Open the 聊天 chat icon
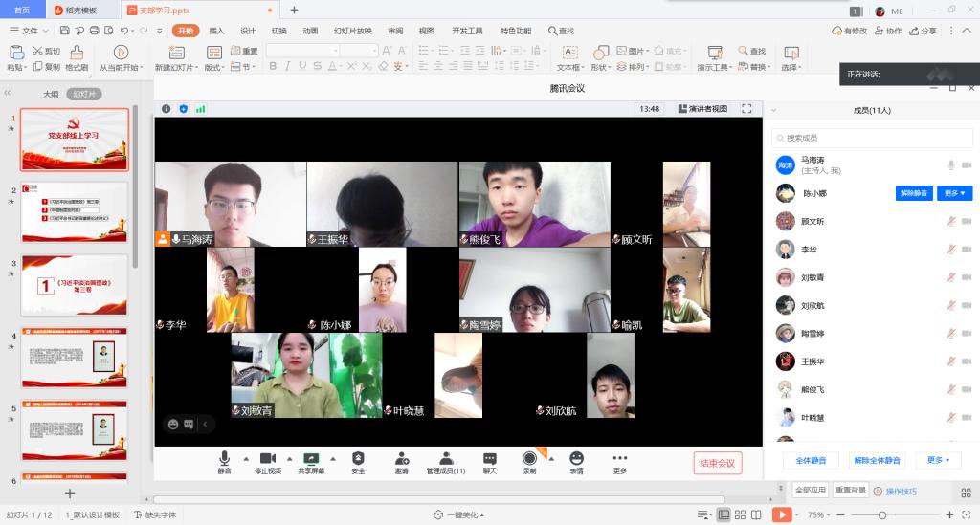The width and height of the screenshot is (980, 525). [x=490, y=459]
